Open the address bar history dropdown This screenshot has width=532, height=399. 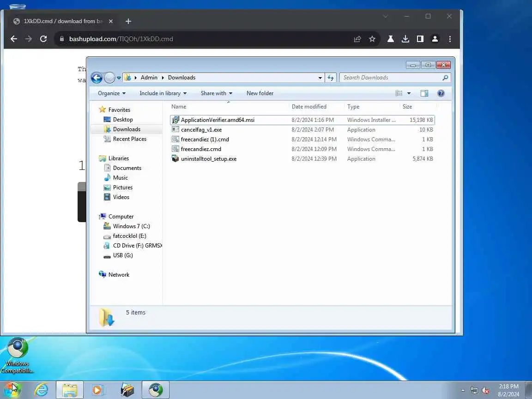(x=320, y=78)
